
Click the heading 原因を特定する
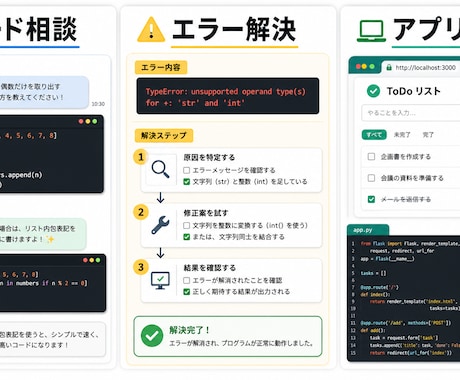(209, 157)
